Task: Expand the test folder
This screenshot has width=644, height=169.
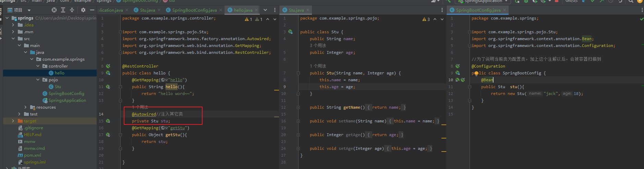Action: click(20, 114)
